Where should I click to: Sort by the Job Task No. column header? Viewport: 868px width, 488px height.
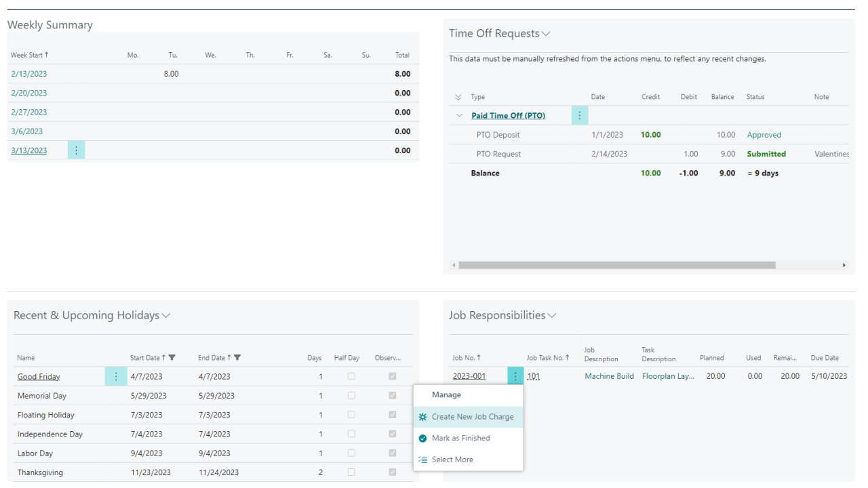[548, 358]
